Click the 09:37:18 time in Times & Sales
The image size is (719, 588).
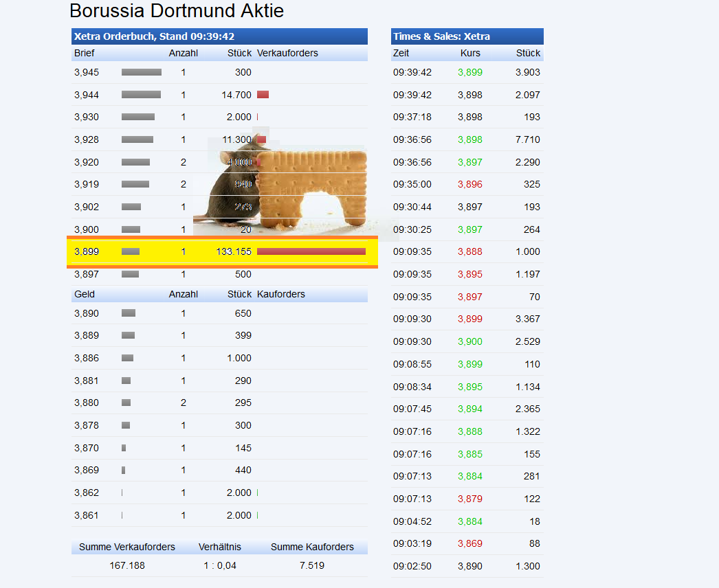pyautogui.click(x=412, y=117)
